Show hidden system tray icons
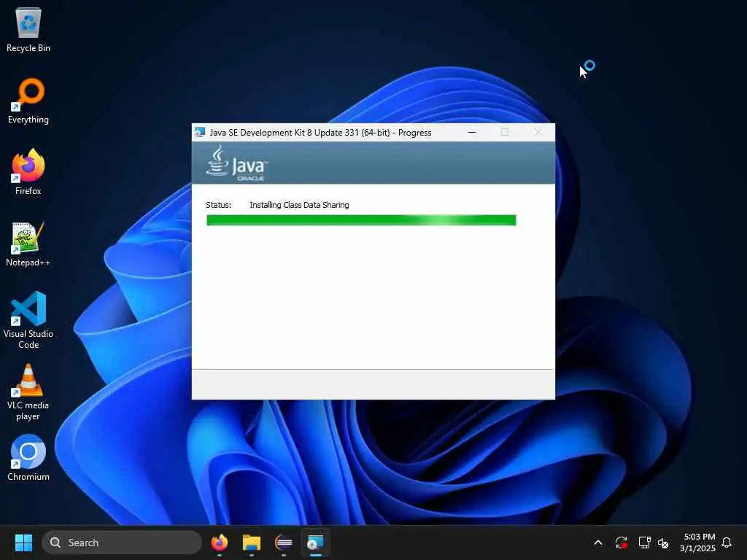 pos(598,542)
